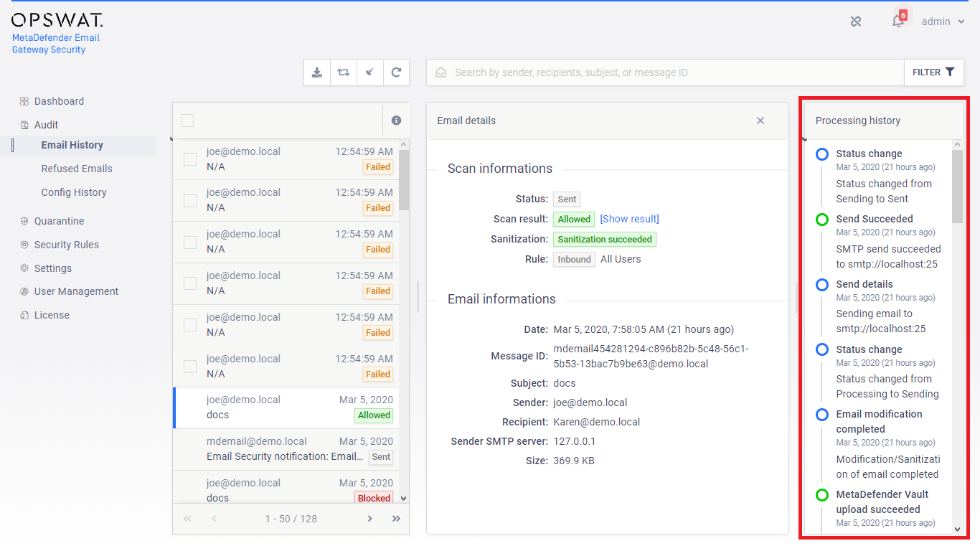Go to the Quarantine page
The width and height of the screenshot is (980, 551).
pyautogui.click(x=60, y=221)
